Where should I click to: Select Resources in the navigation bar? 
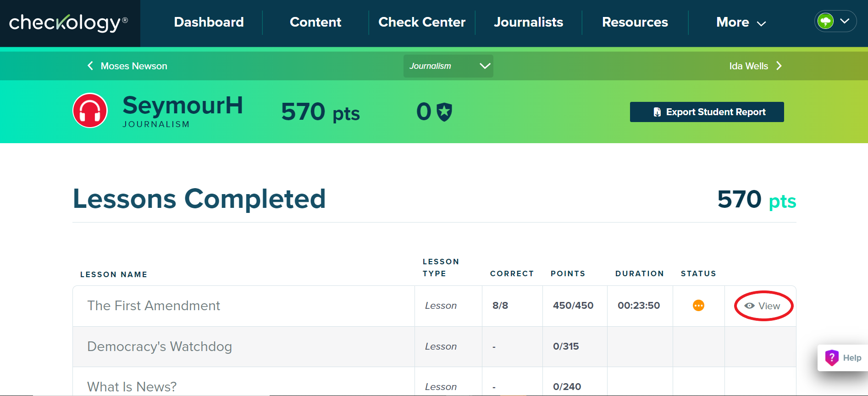[635, 22]
